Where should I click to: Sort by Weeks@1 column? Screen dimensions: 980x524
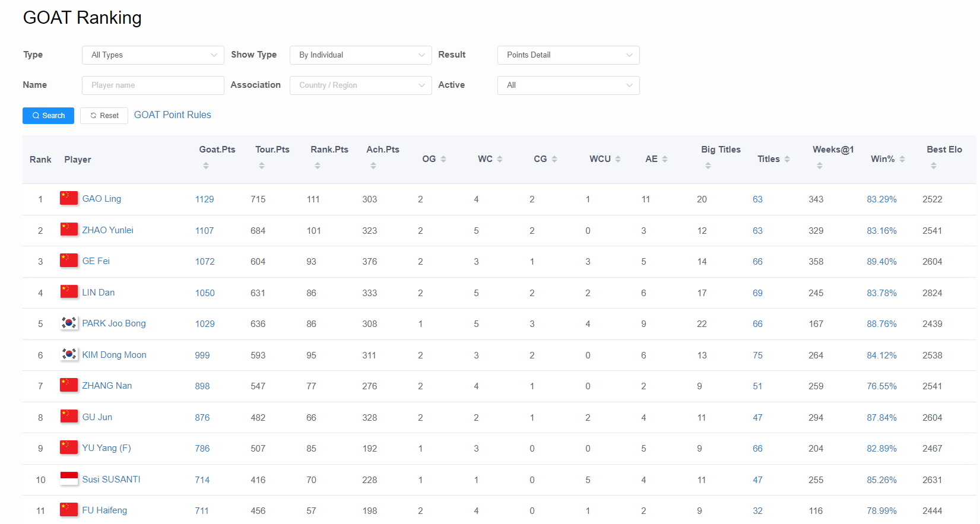point(820,166)
